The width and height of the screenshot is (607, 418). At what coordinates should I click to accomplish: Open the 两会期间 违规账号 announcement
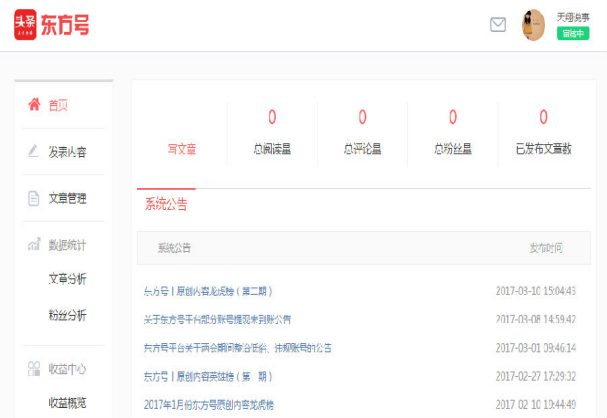(238, 348)
